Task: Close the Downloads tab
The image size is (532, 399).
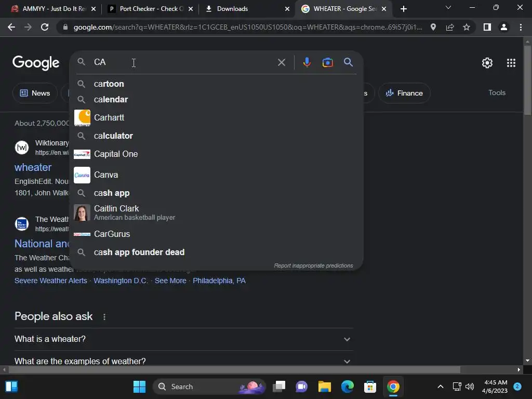Action: click(x=287, y=9)
